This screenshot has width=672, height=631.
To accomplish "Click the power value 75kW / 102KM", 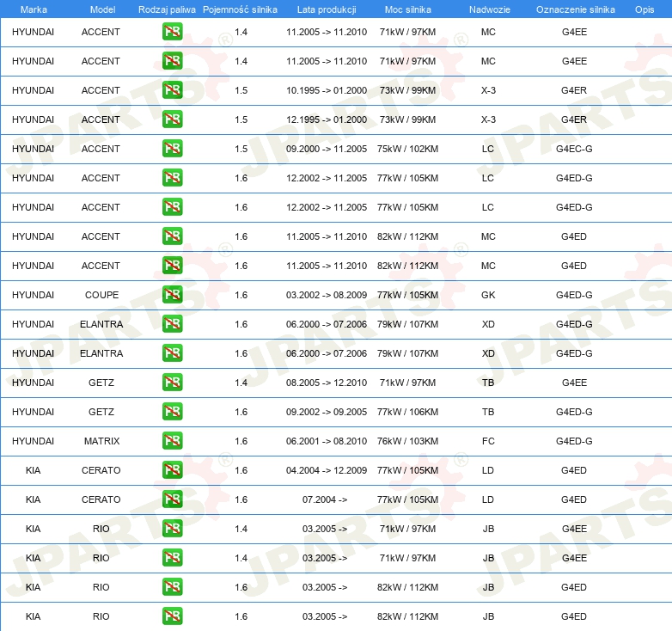I will click(407, 149).
